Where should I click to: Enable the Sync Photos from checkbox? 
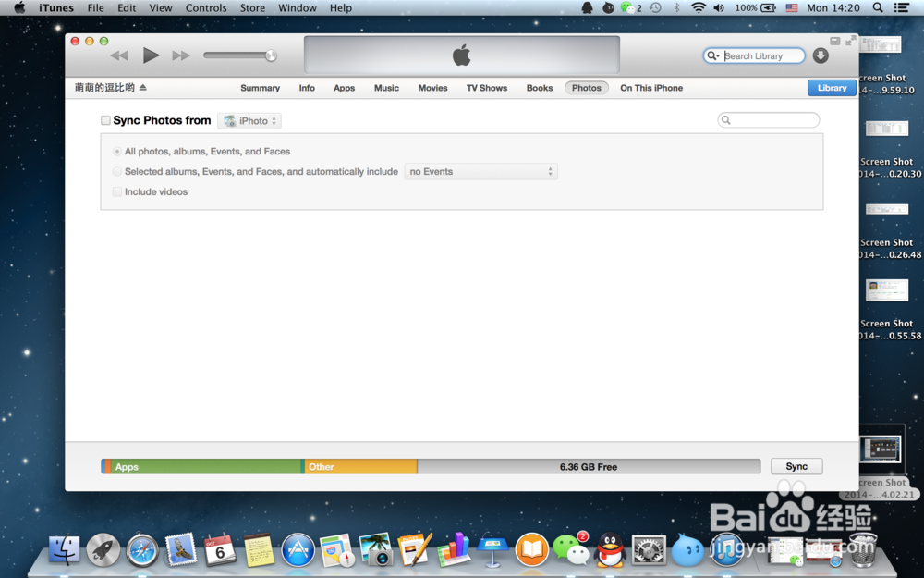105,120
